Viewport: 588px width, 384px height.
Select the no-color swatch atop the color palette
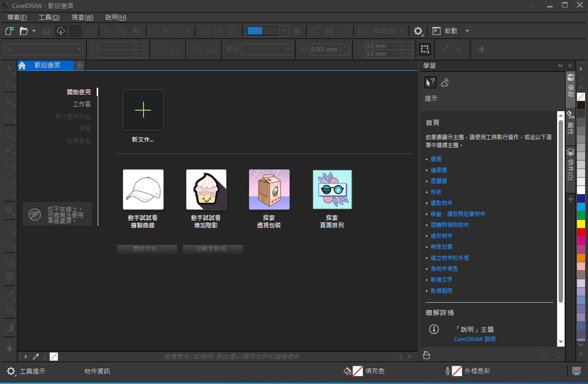(x=581, y=96)
